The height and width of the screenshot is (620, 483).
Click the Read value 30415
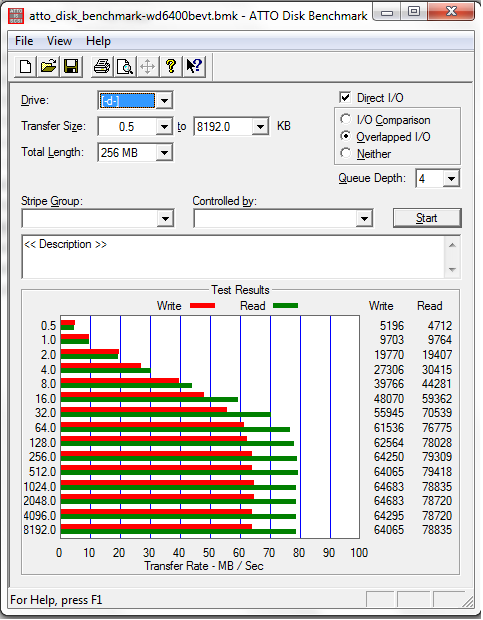[437, 370]
